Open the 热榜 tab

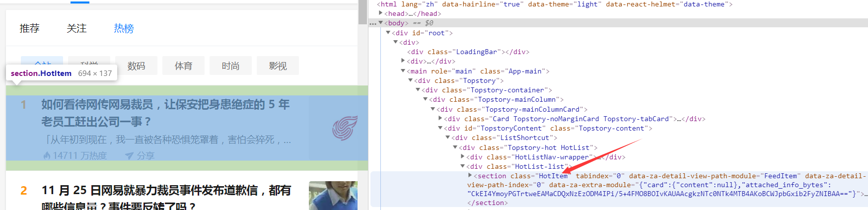[x=124, y=28]
